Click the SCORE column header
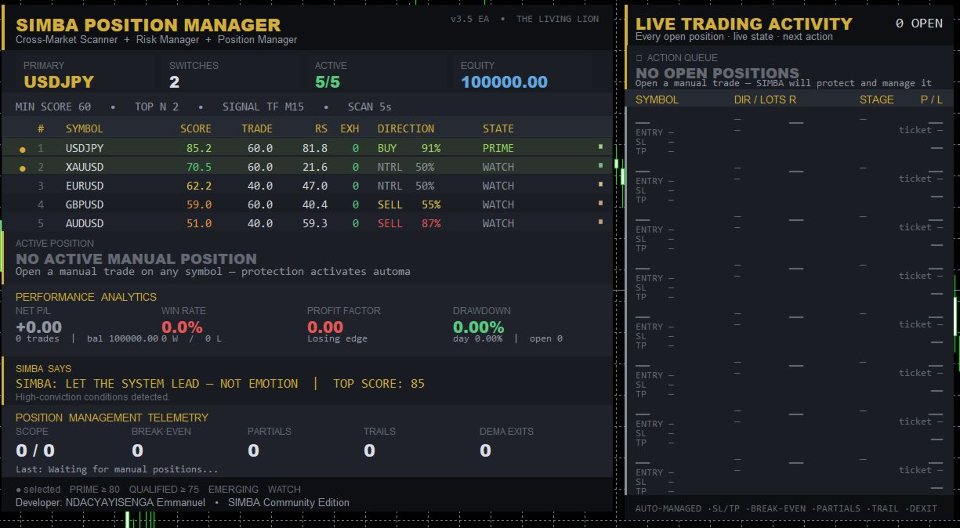The width and height of the screenshot is (960, 528). click(196, 129)
